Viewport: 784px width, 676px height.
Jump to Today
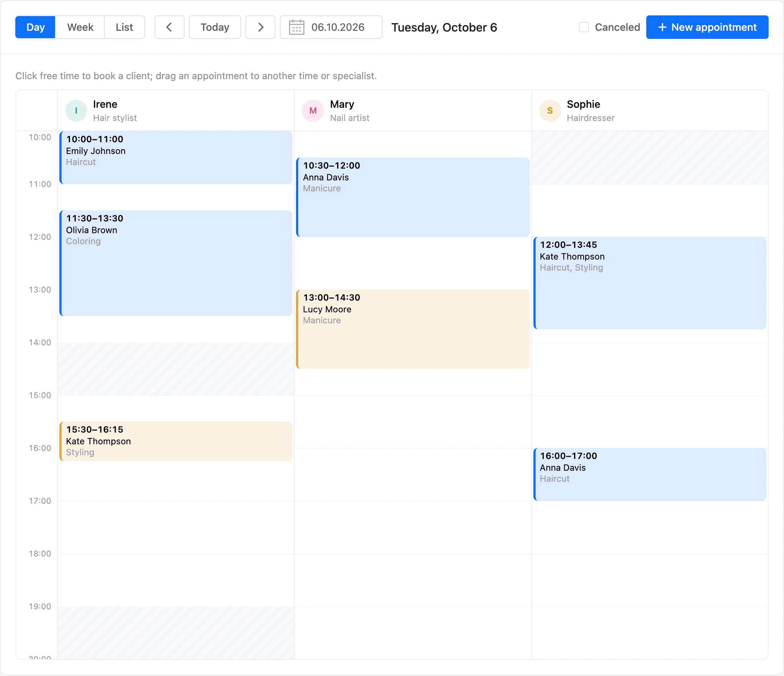click(x=215, y=27)
